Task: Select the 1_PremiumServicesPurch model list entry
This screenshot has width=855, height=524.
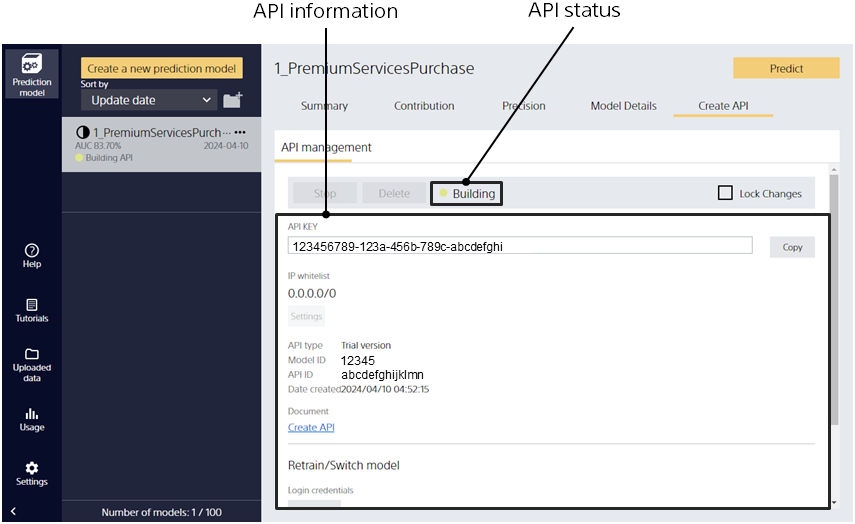Action: tap(161, 144)
